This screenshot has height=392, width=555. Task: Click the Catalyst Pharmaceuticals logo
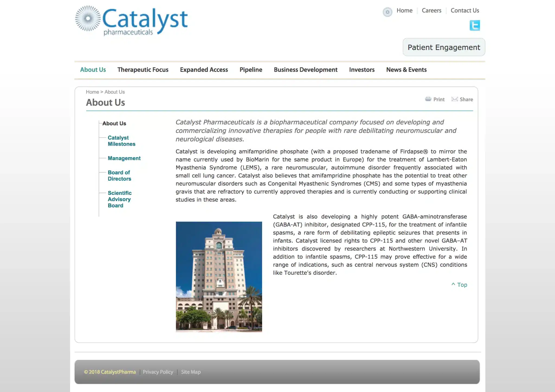coord(131,21)
